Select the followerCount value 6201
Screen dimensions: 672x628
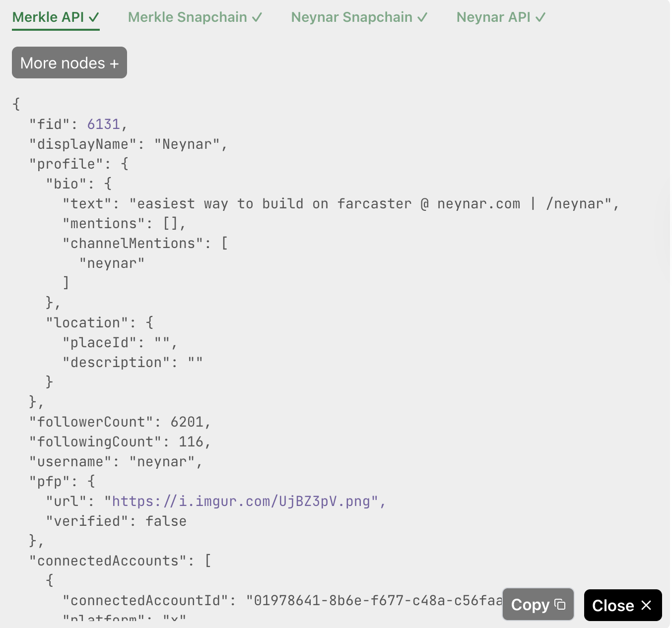[187, 422]
